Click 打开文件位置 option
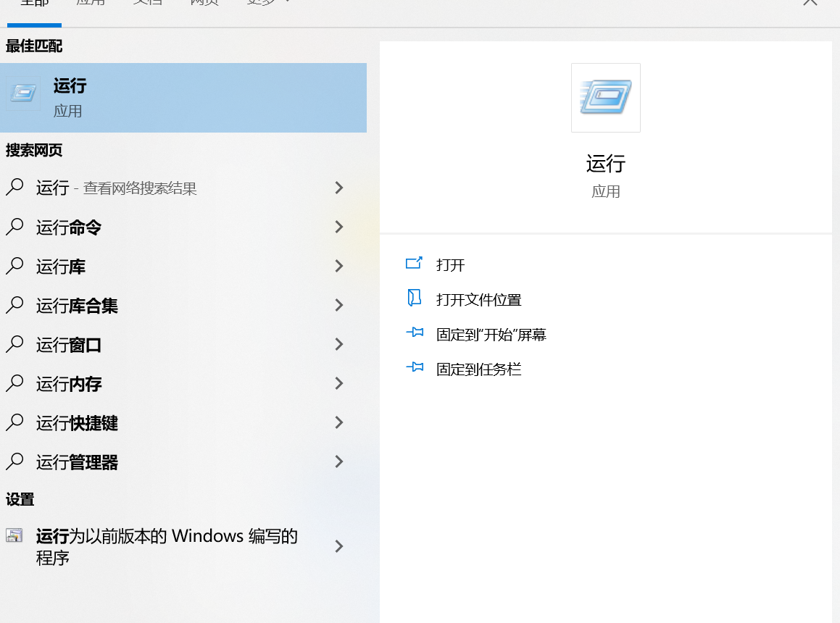840x623 pixels. [478, 299]
